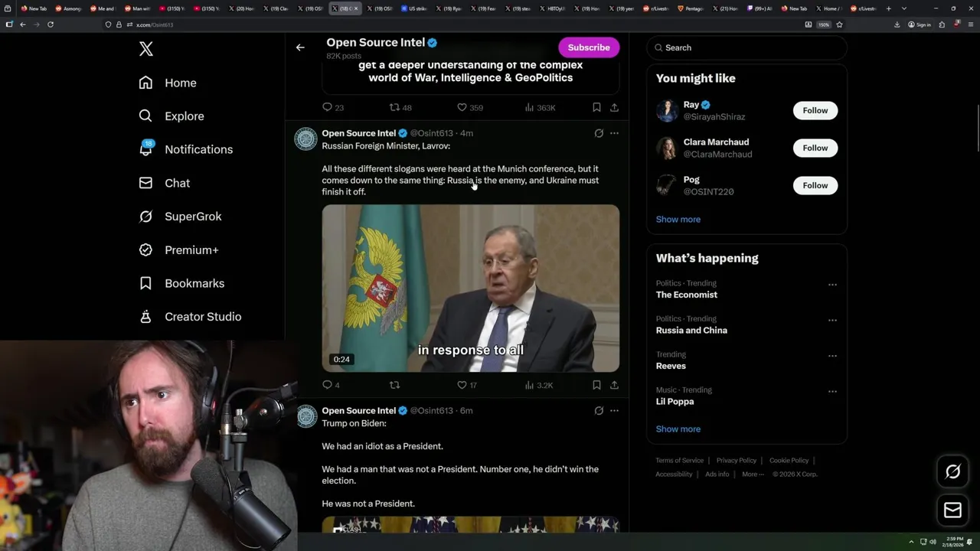This screenshot has width=980, height=551.
Task: Open Russia and China trending topic
Action: coord(691,331)
